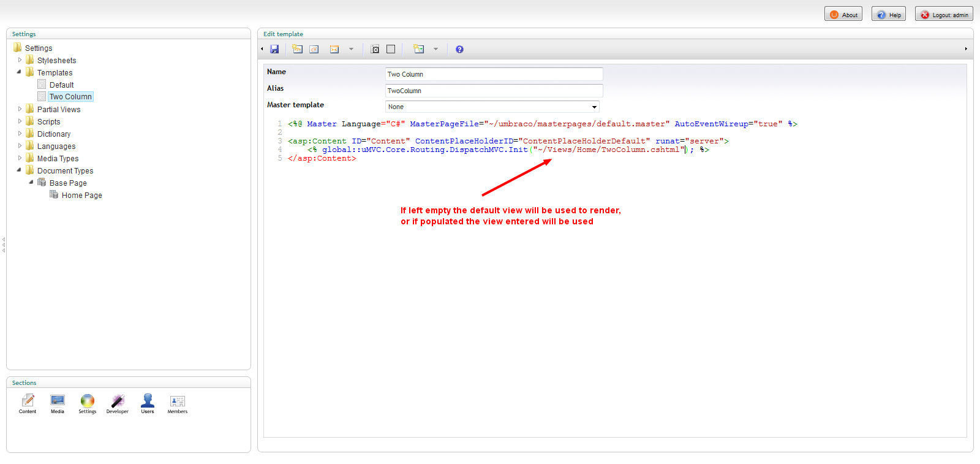Select the Media Types folder
Viewport: 980px width, 464px height.
pos(58,158)
